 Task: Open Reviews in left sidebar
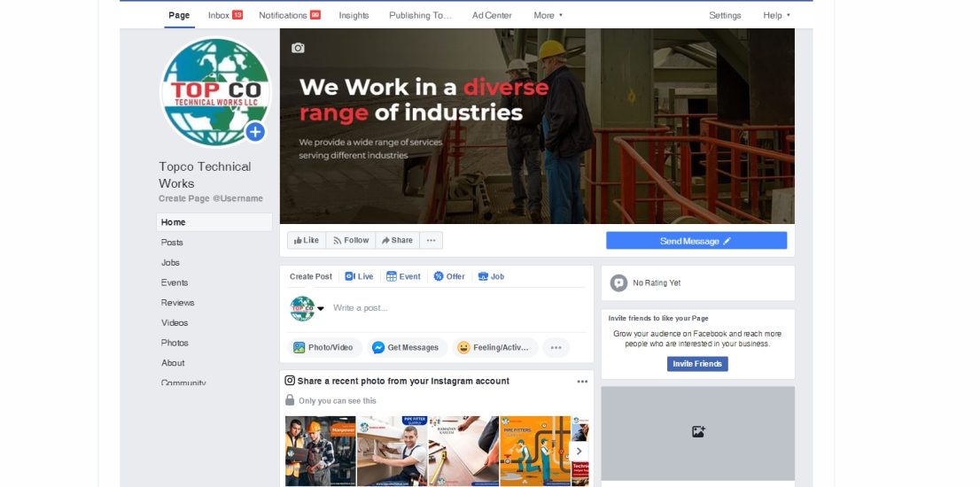(x=177, y=303)
